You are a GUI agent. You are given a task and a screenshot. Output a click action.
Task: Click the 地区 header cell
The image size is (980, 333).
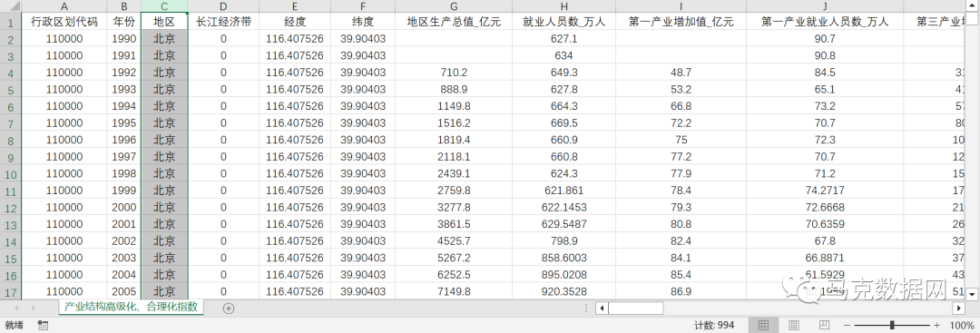click(x=164, y=22)
